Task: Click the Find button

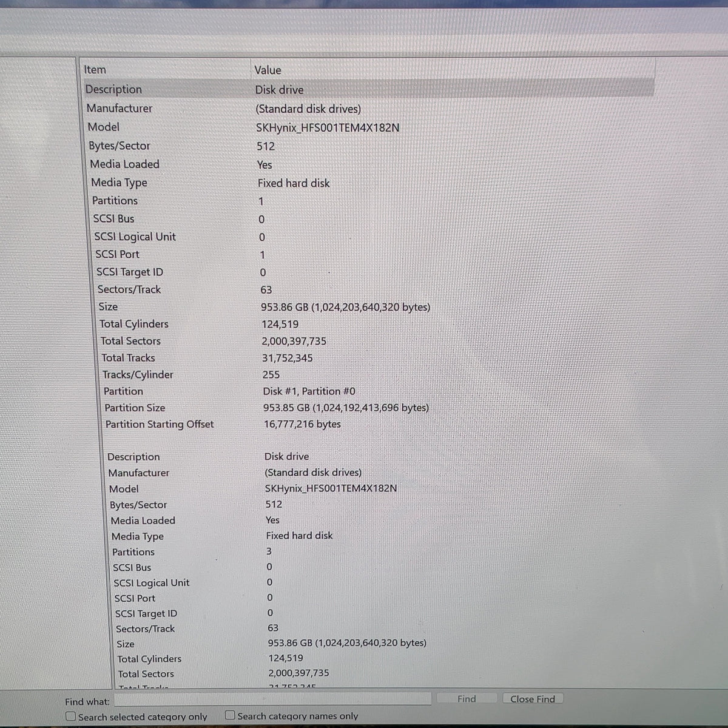Action: point(467,699)
